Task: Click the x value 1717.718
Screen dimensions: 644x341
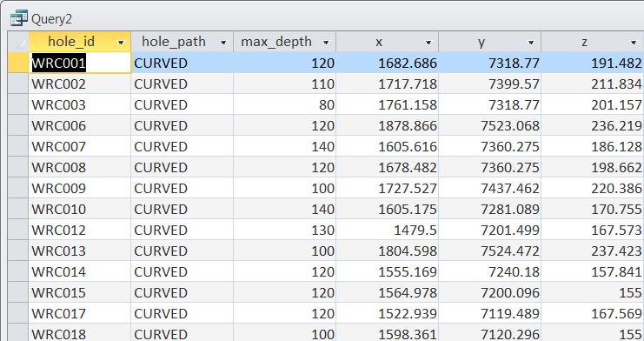Action: pyautogui.click(x=388, y=84)
